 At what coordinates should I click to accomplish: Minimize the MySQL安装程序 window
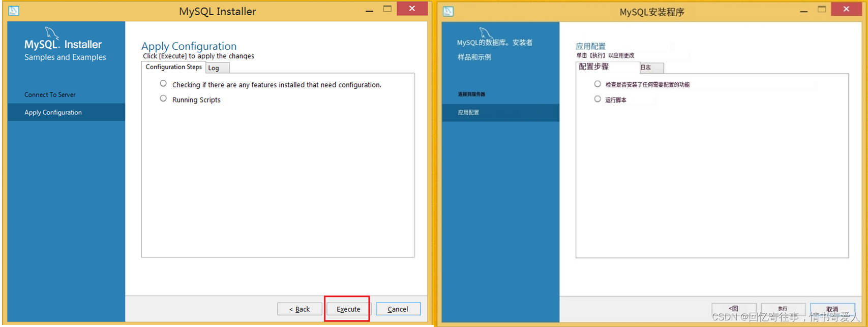[x=804, y=11]
